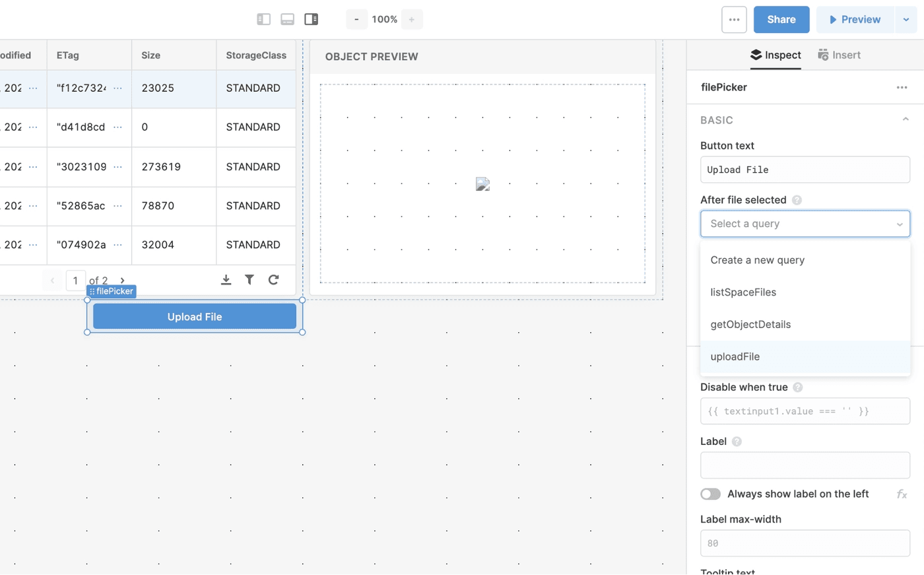This screenshot has width=924, height=575.
Task: Collapse the BASIC section
Action: 905,119
